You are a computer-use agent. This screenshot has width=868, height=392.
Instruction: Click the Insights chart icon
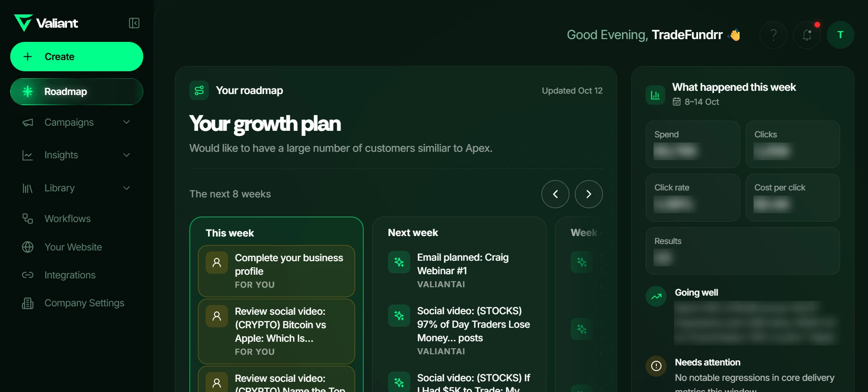[x=28, y=155]
